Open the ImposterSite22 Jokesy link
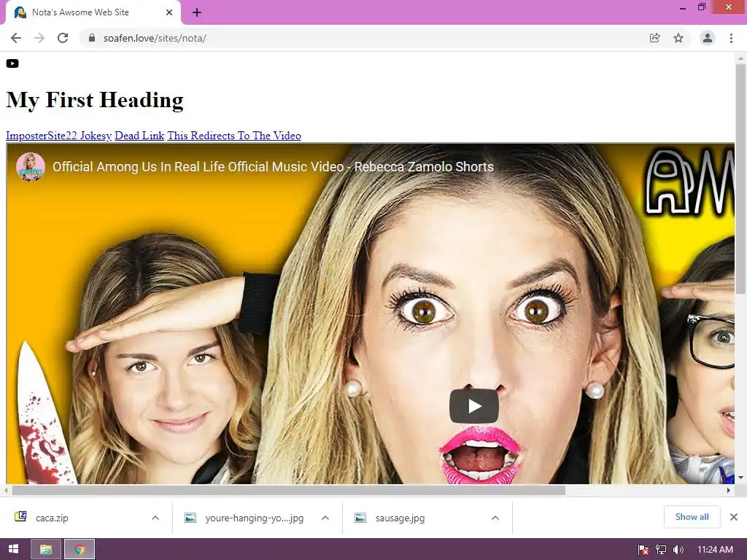Viewport: 747px width, 560px height. pos(58,136)
